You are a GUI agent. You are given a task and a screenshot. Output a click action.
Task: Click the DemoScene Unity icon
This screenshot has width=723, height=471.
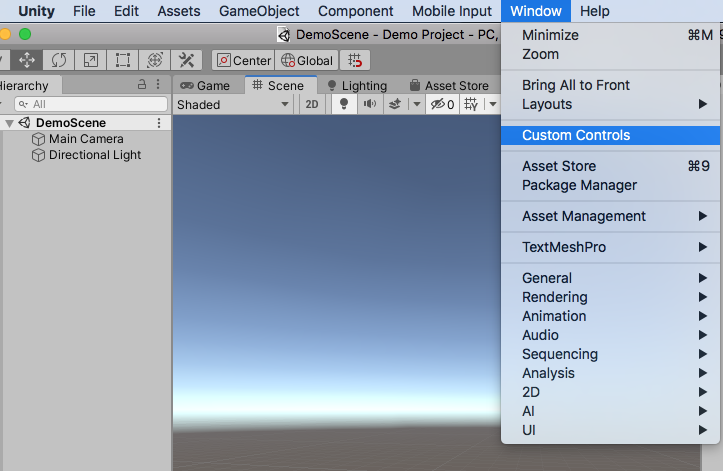[x=24, y=123]
